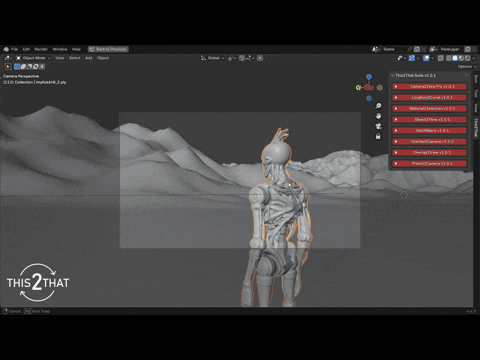Open the overlays options dropdown arrow
Screen dimensions: 480x360
[432, 58]
